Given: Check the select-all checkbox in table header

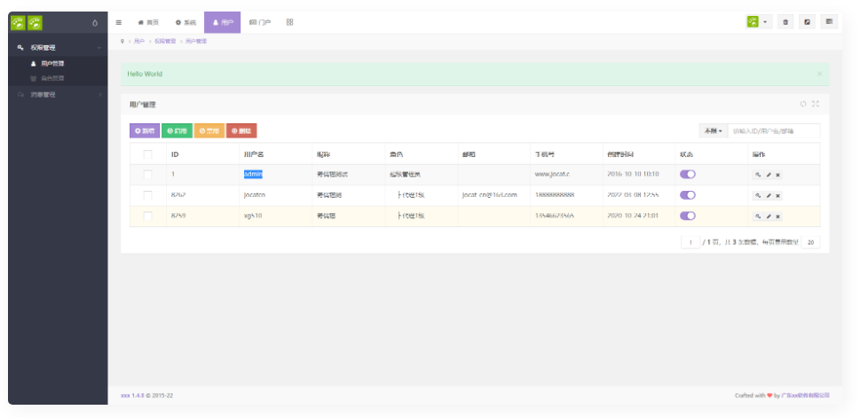Looking at the screenshot, I should (148, 154).
